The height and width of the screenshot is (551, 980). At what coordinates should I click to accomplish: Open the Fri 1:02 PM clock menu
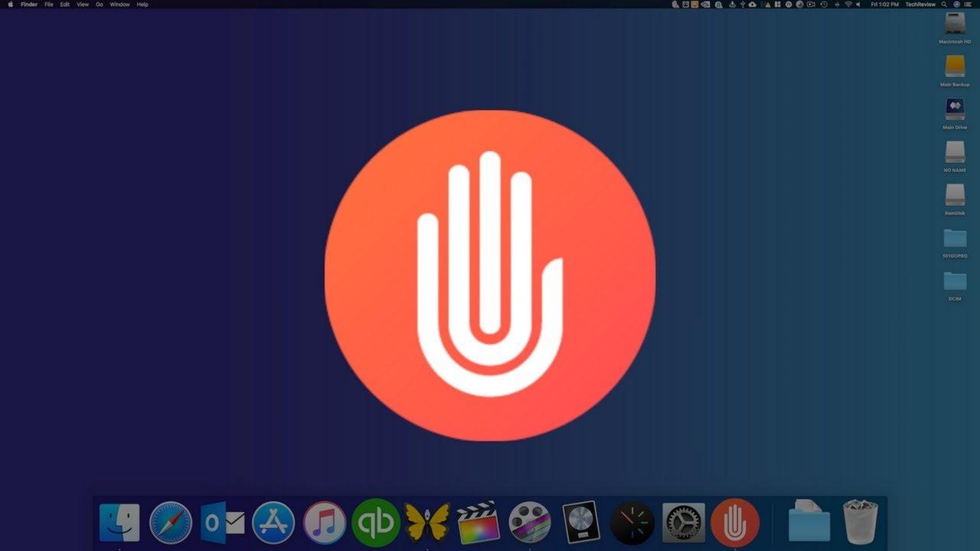pos(884,5)
